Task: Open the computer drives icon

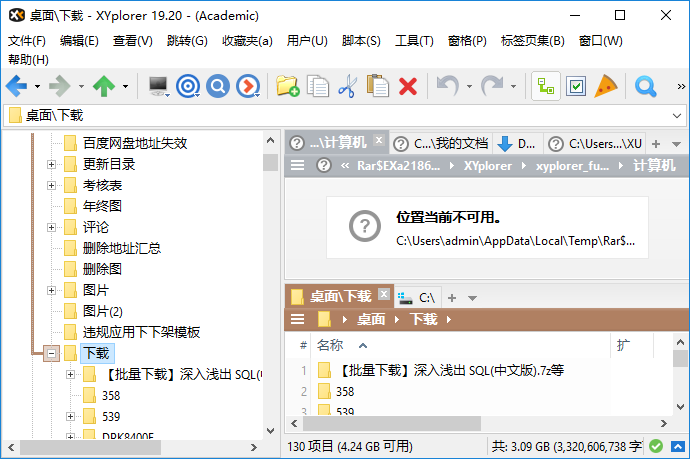Action: pyautogui.click(x=158, y=86)
